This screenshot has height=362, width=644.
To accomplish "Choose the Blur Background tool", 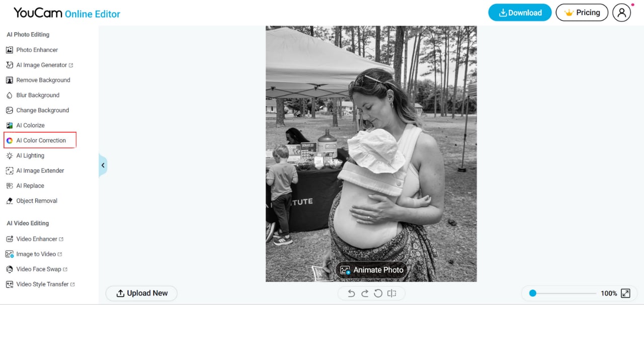I will point(38,95).
